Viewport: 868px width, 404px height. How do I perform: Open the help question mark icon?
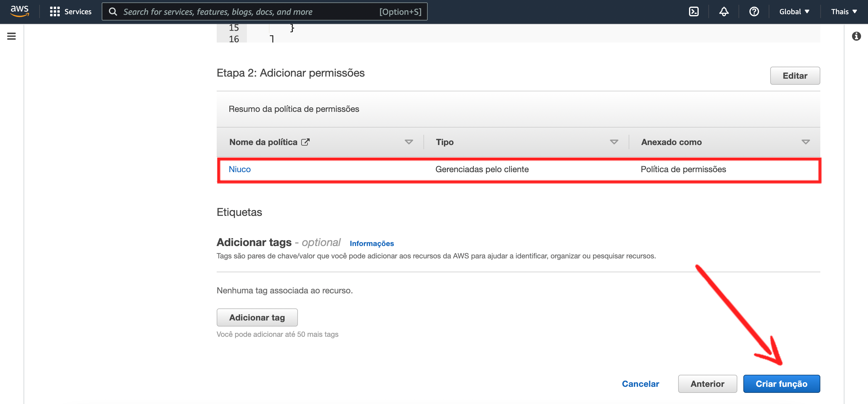point(754,12)
